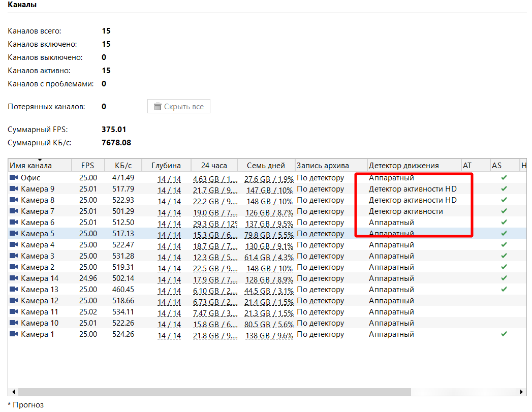
Task: Click the scrollbar's right arrow
Action: 522,392
